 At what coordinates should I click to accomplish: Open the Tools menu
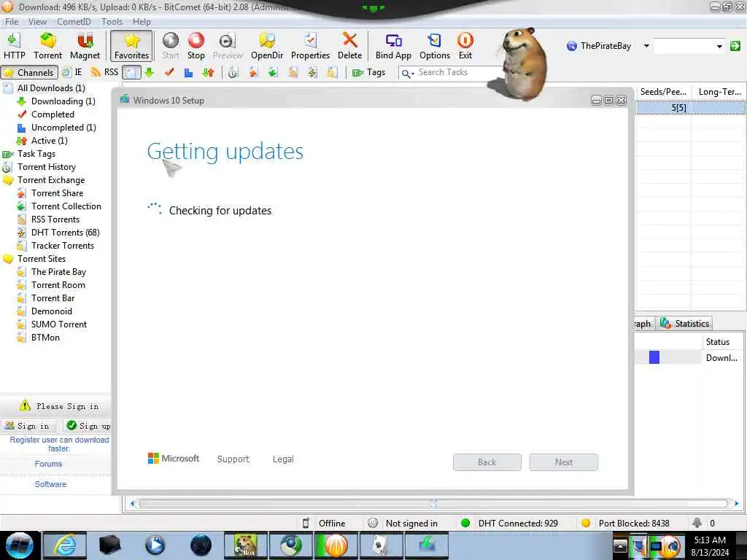112,21
